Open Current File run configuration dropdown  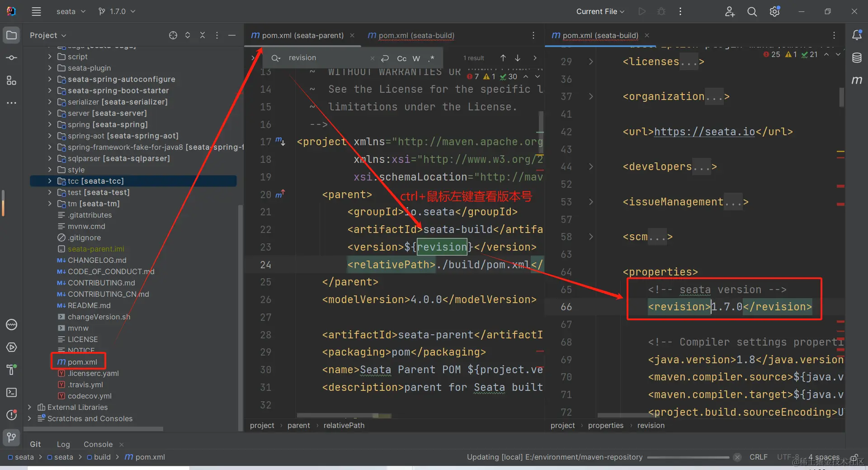[x=600, y=12]
